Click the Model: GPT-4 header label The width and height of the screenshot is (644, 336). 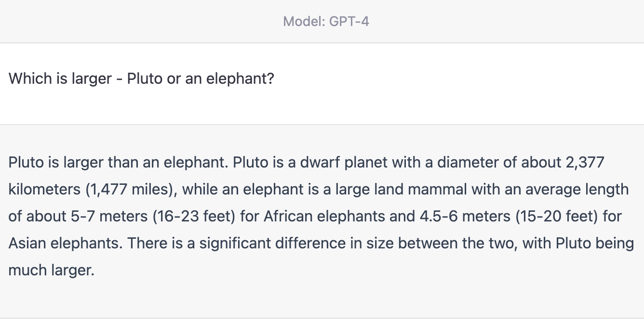(326, 21)
